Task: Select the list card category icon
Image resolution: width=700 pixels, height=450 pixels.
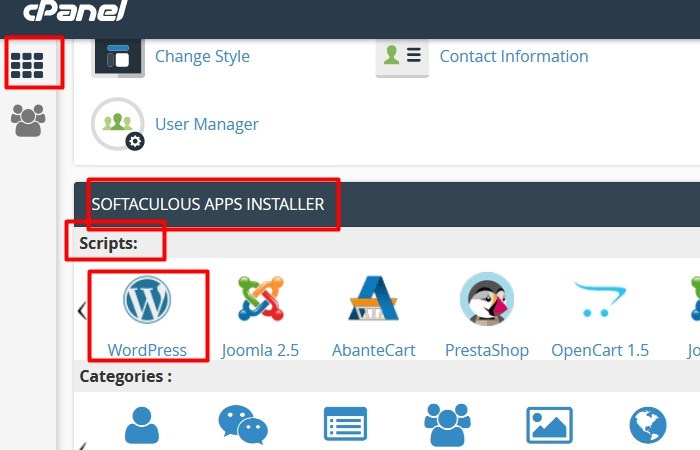Action: coord(345,424)
